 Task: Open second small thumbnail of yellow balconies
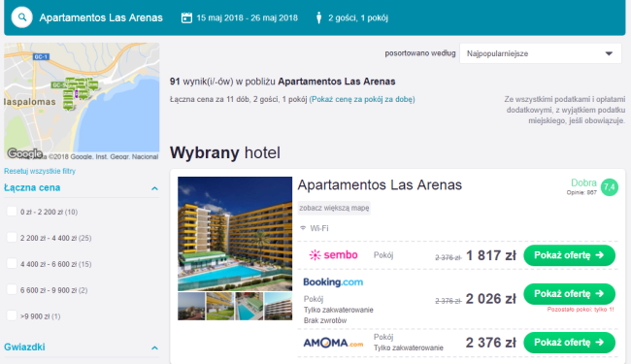(x=220, y=306)
